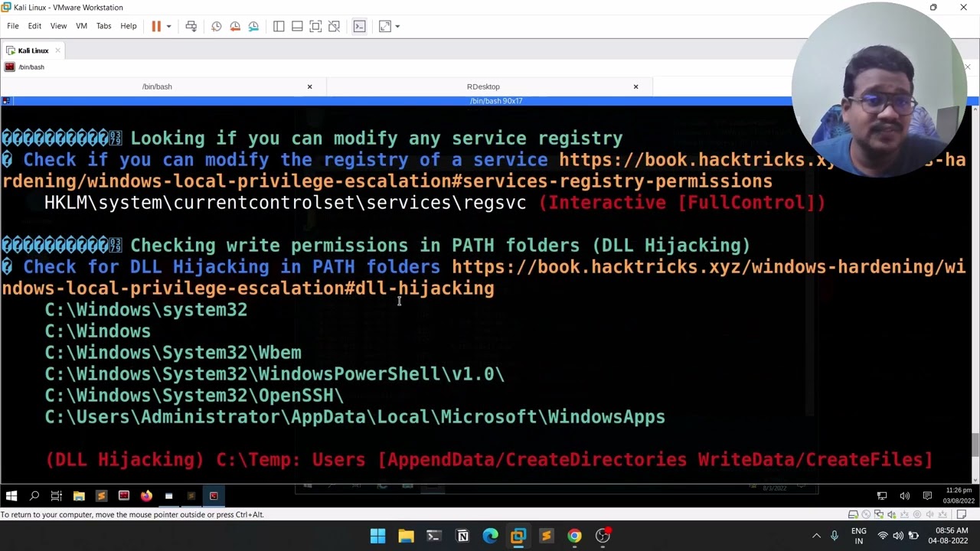This screenshot has height=551, width=980.
Task: Click Send Ctrl+Alt+Del toolbar icon
Action: [x=191, y=26]
